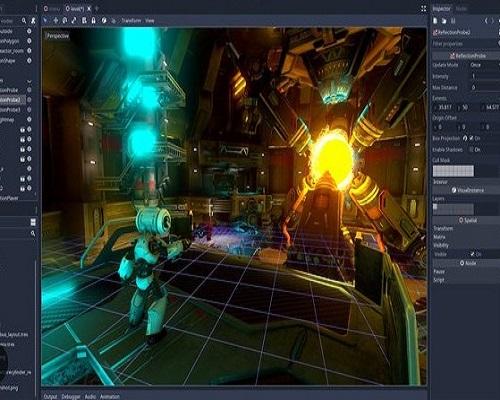Open the Output bottom panel
Image resolution: width=500 pixels, height=400 pixels.
coord(50,397)
